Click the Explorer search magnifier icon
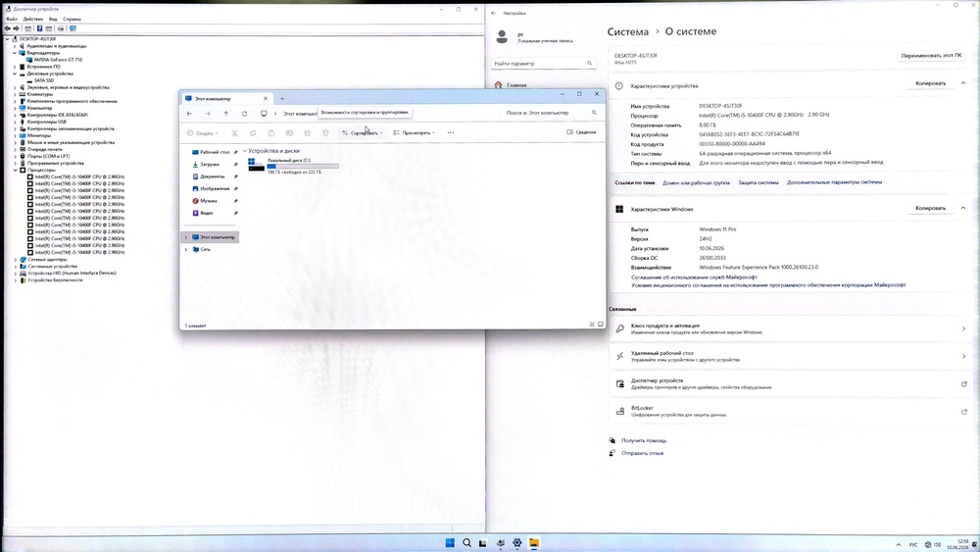The height and width of the screenshot is (552, 980). tap(594, 113)
